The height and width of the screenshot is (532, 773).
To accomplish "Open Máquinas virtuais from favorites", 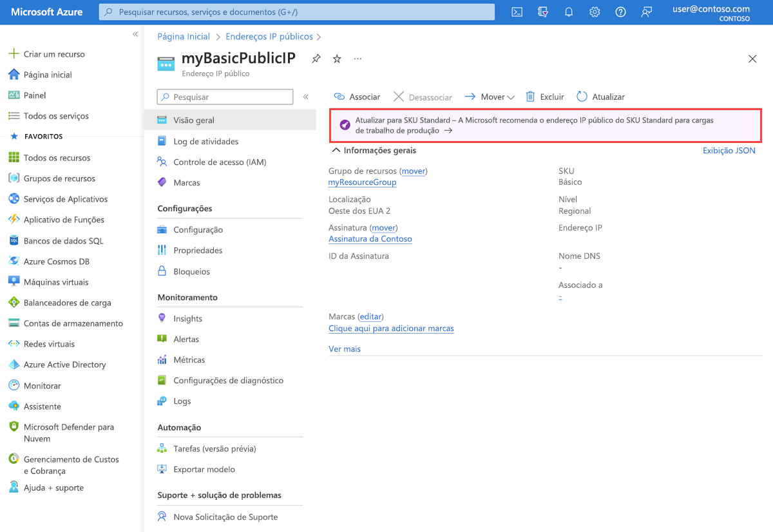I will click(x=56, y=282).
